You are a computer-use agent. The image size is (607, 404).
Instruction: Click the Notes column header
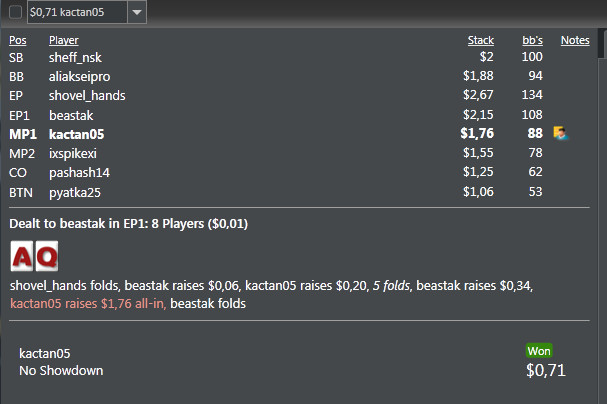[575, 40]
